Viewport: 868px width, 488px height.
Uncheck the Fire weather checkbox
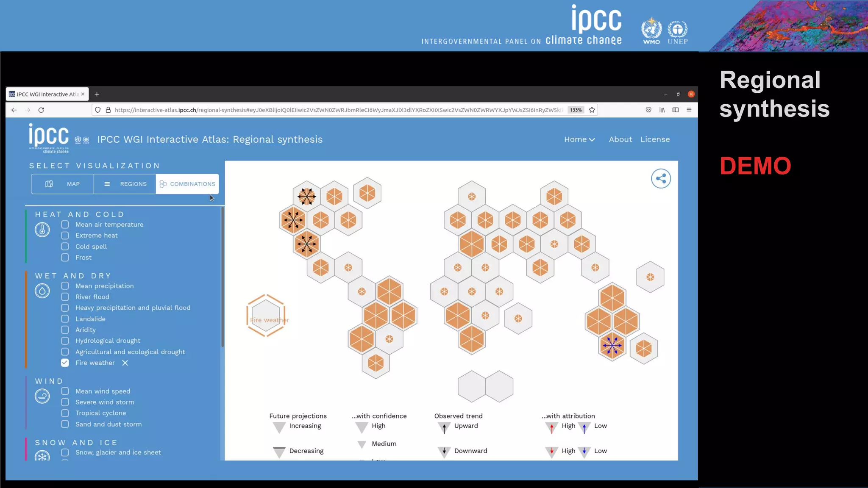coord(65,363)
